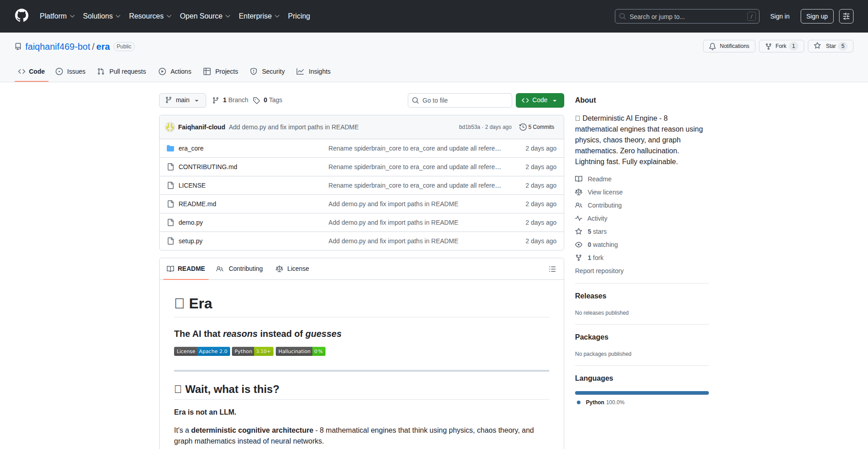Open the README outline list icon
The image size is (868, 449).
(x=552, y=269)
